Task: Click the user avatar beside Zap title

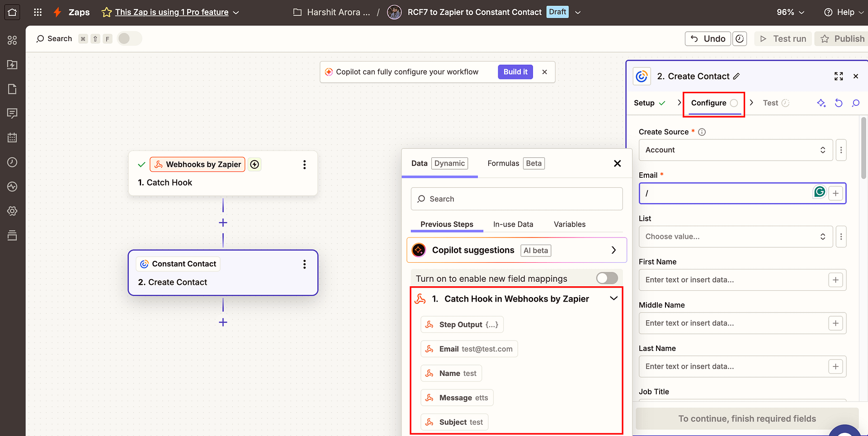Action: tap(394, 12)
